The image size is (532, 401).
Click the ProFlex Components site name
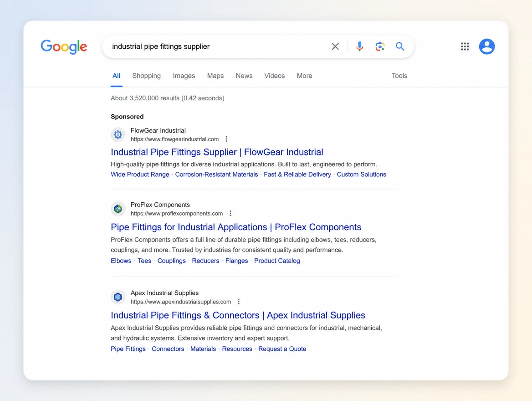[160, 205]
